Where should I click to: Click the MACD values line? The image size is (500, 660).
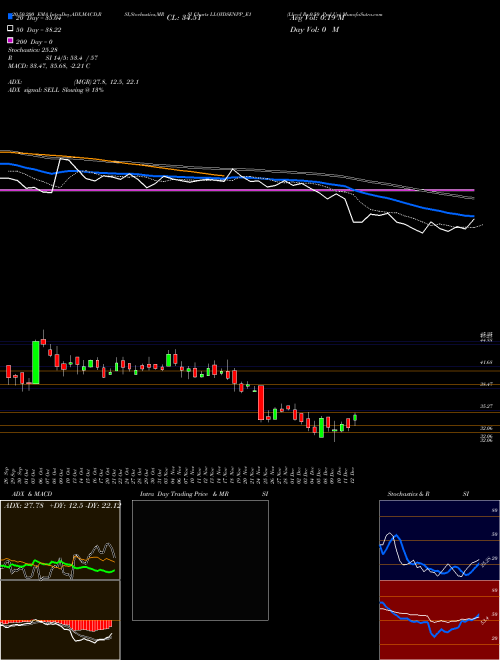tap(49, 66)
